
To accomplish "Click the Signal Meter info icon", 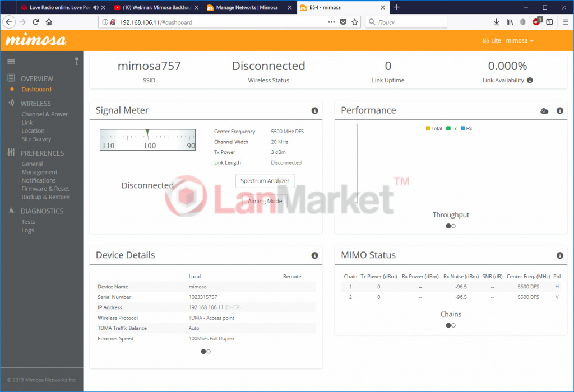I will click(314, 111).
